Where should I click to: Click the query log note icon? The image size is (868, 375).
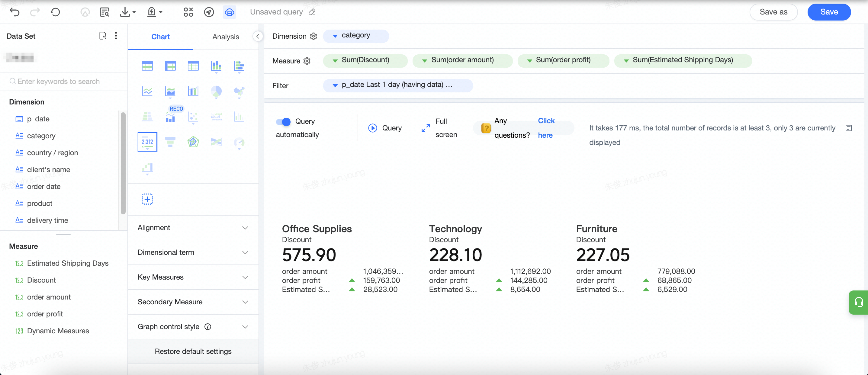848,128
